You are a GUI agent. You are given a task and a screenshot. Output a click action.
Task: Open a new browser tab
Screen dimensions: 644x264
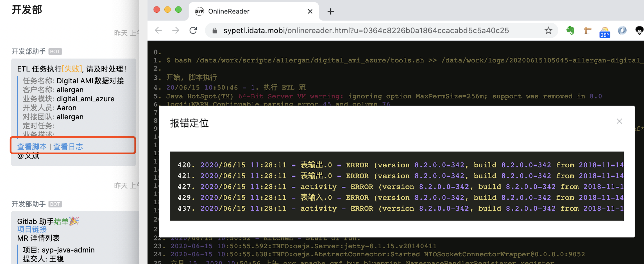click(331, 11)
